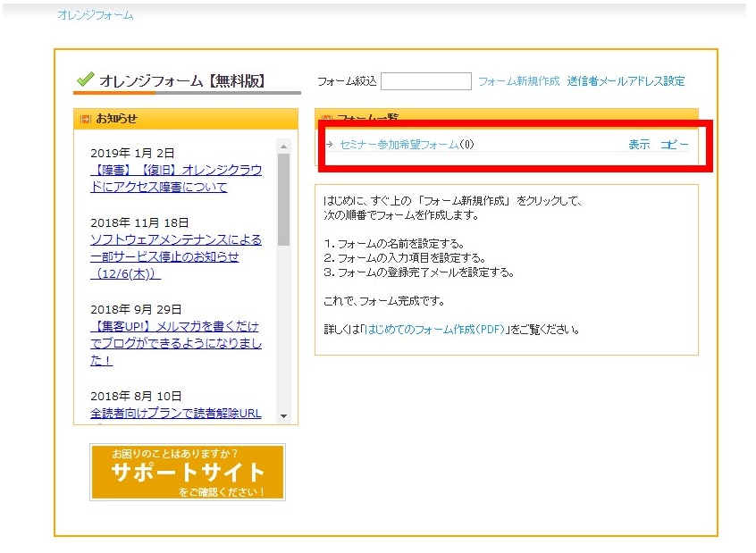Click the green checkmark logo icon
756x553 pixels.
pos(85,80)
